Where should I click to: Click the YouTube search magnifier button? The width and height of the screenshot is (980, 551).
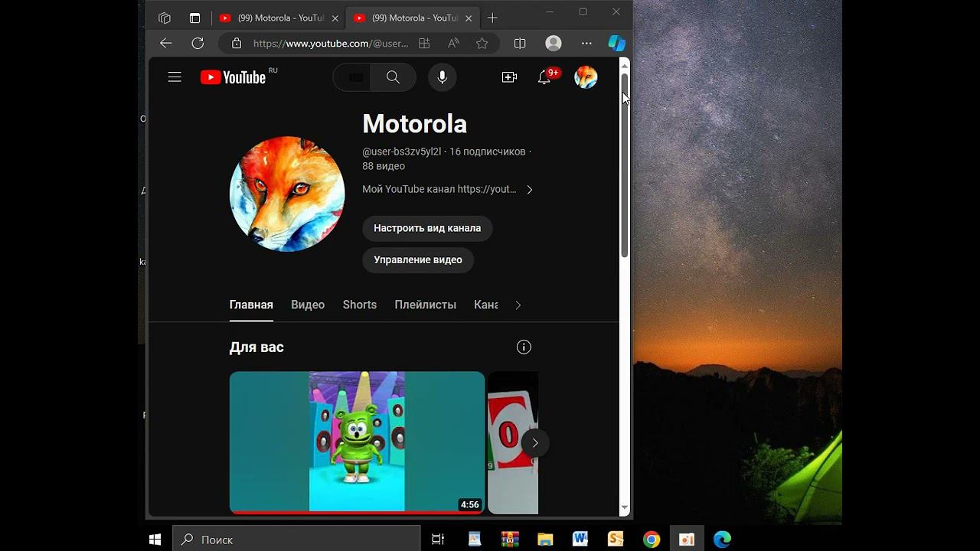pyautogui.click(x=393, y=77)
